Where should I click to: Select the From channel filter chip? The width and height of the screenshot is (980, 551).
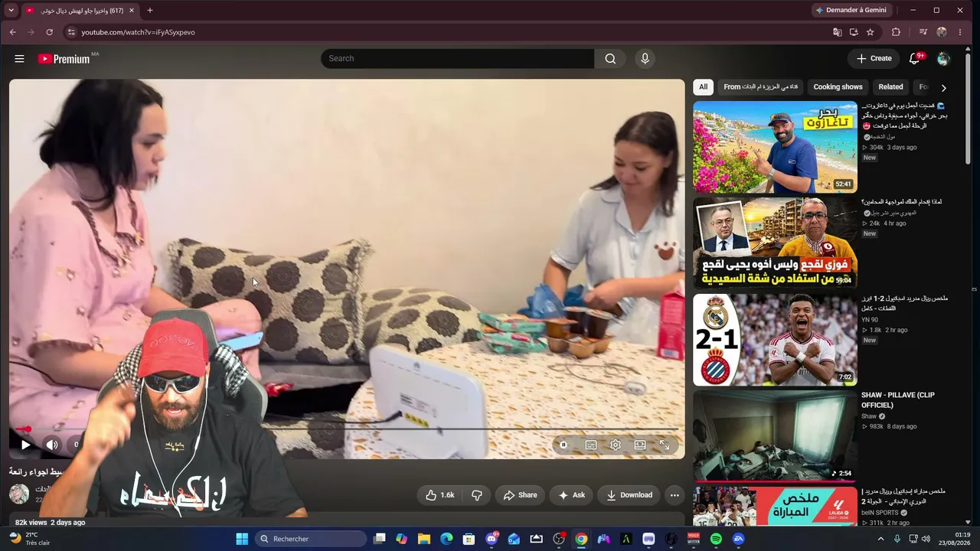(x=761, y=87)
